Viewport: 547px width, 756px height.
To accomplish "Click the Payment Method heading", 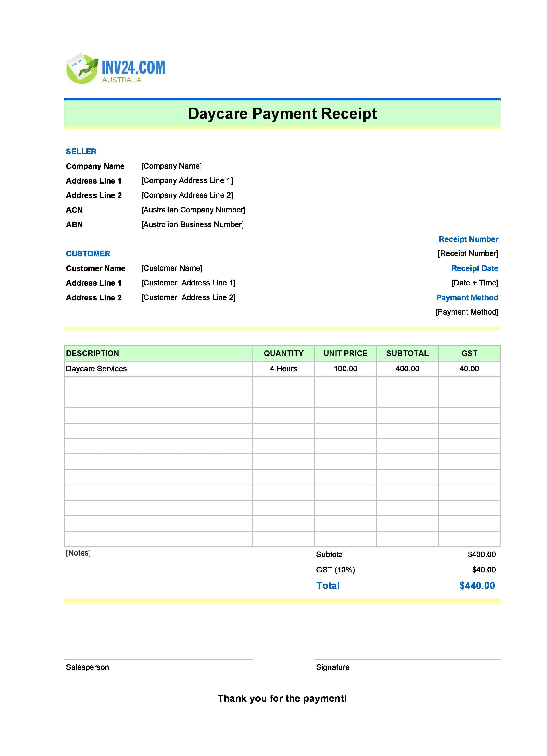I will coord(467,298).
